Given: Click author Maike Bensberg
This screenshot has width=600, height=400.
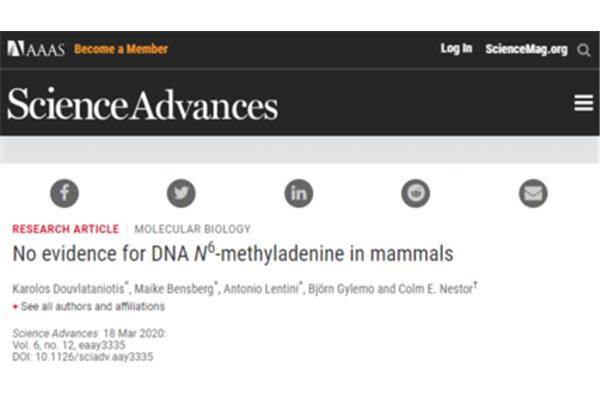Looking at the screenshot, I should [174, 289].
